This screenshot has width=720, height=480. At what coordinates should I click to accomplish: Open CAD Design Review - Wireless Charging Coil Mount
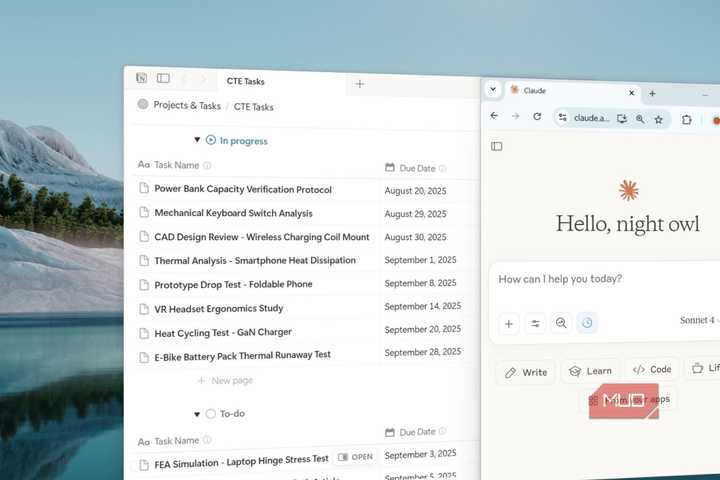click(262, 237)
